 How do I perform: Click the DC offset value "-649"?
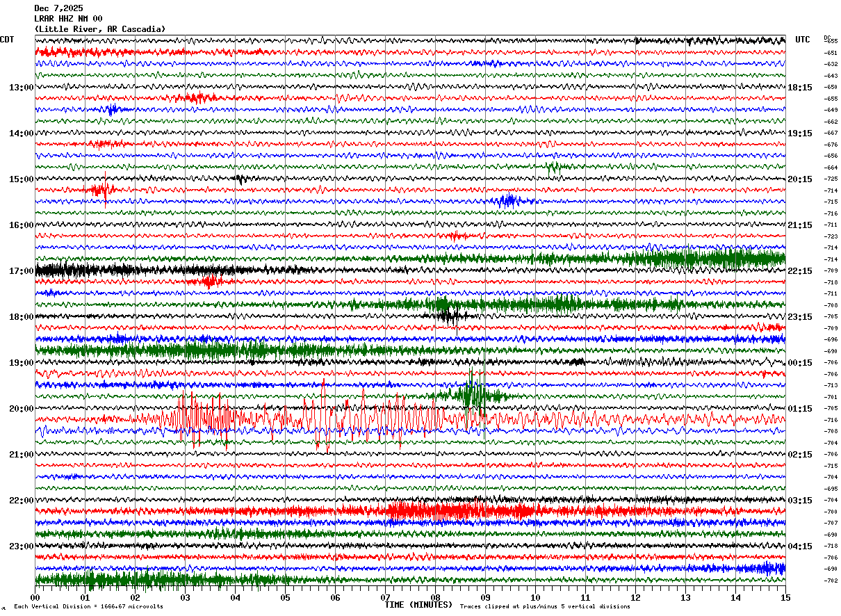click(831, 110)
